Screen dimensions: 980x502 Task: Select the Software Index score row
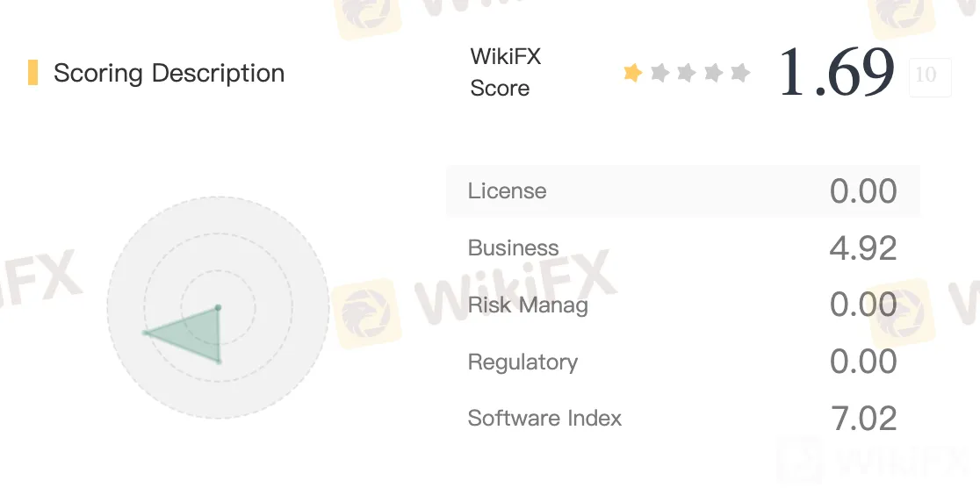pos(682,419)
